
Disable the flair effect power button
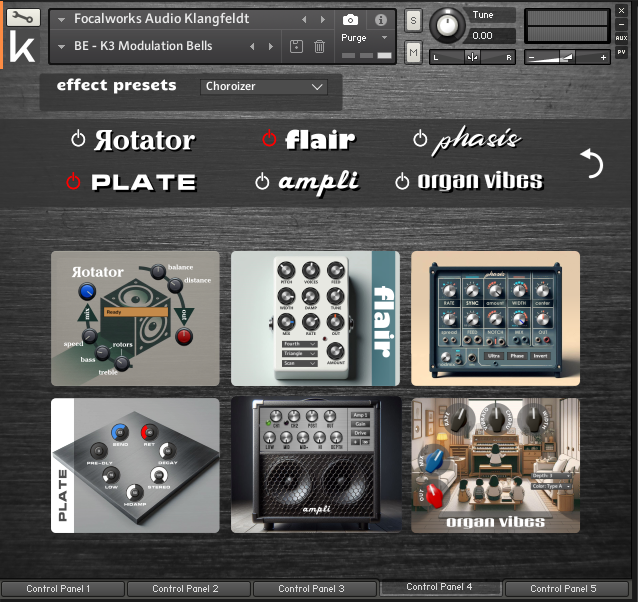(x=269, y=139)
